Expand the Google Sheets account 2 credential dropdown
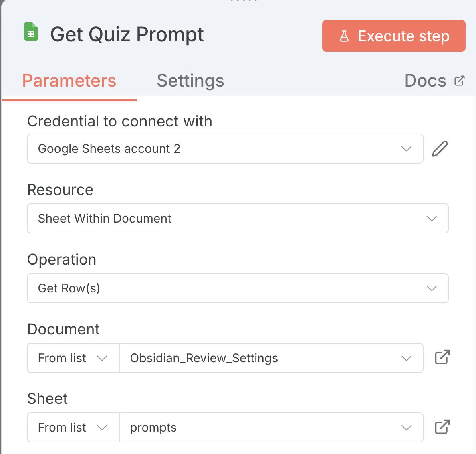476x454 pixels. tap(225, 149)
